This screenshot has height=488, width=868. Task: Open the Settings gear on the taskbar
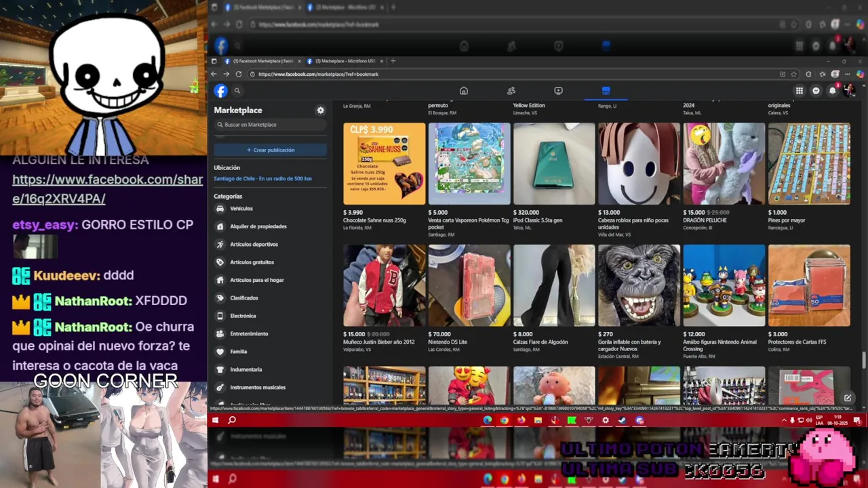tap(606, 420)
